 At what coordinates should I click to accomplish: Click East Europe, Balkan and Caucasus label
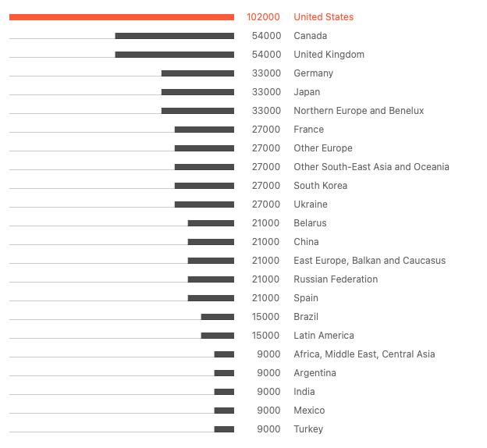click(x=369, y=261)
